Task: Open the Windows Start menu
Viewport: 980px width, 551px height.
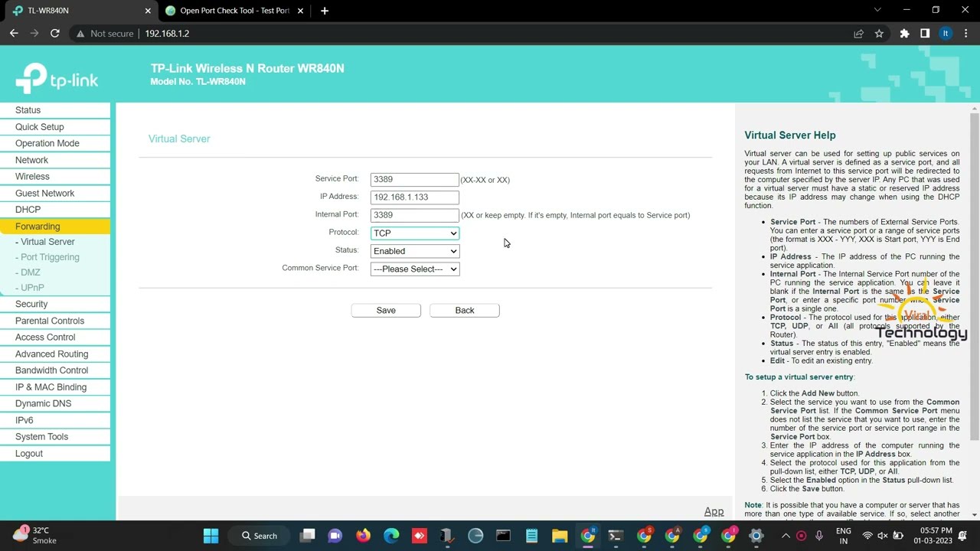Action: click(x=211, y=536)
